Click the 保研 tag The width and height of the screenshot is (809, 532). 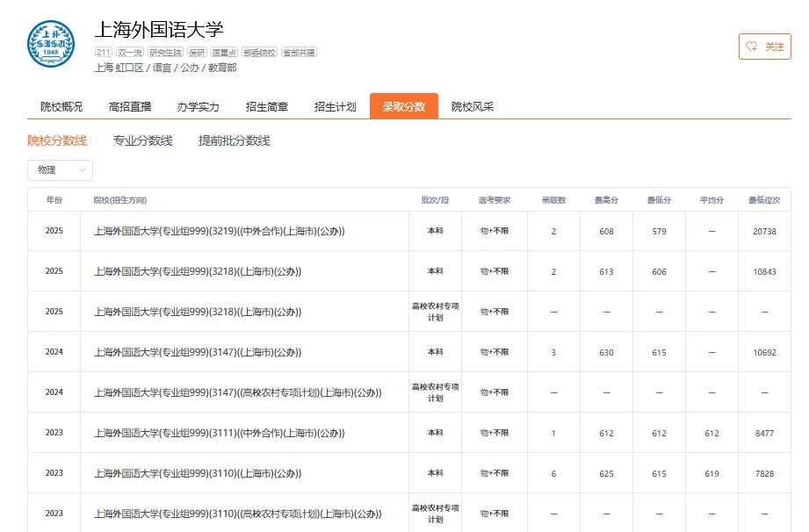197,52
